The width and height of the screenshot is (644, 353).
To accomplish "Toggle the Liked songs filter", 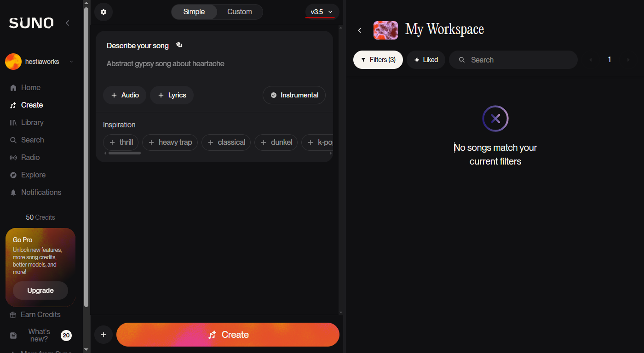I will (x=426, y=60).
